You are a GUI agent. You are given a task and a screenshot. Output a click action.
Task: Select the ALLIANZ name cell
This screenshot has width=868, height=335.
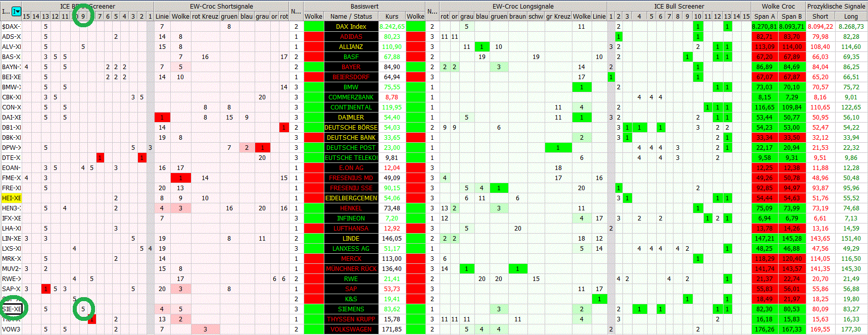point(351,46)
